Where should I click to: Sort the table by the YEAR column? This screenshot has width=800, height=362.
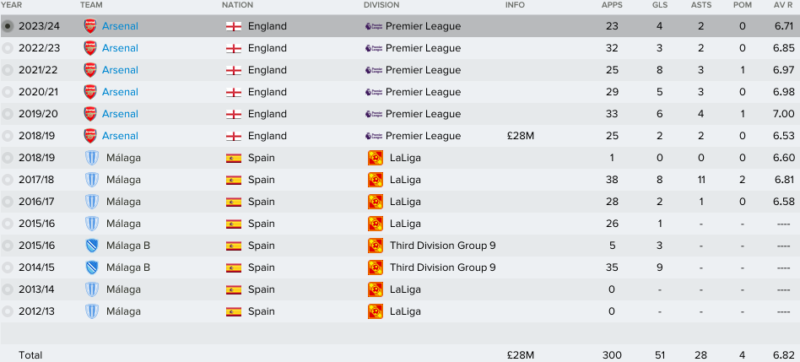point(11,5)
